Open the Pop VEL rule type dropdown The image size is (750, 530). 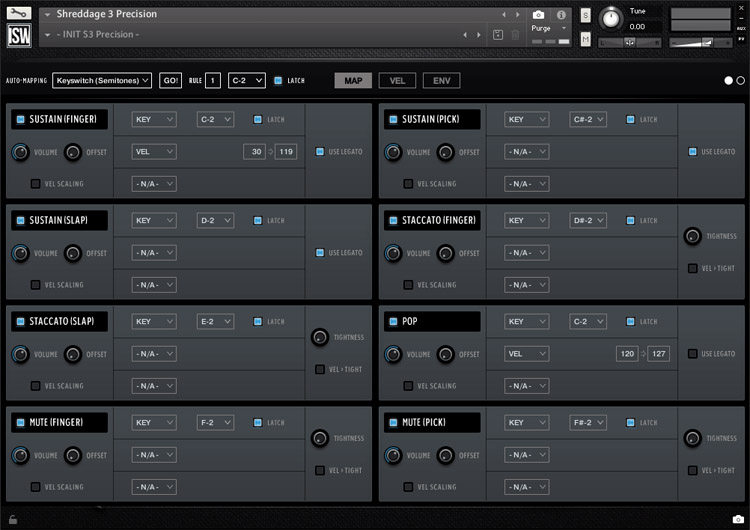click(527, 353)
